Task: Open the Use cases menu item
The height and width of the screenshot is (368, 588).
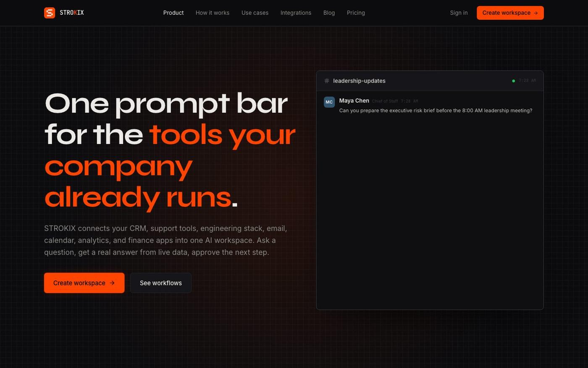Action: tap(255, 13)
